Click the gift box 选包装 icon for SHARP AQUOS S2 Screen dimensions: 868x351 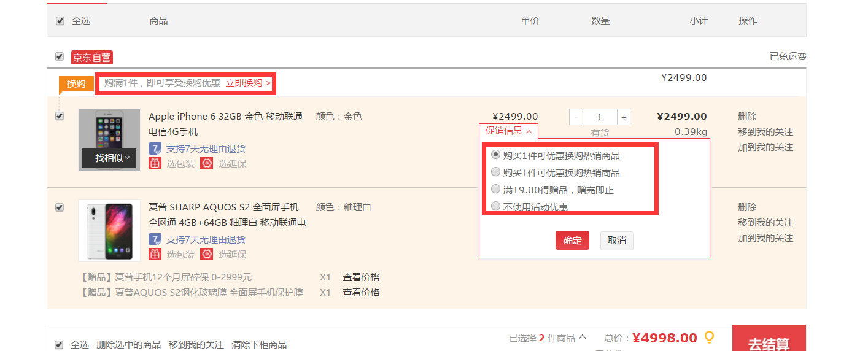155,254
